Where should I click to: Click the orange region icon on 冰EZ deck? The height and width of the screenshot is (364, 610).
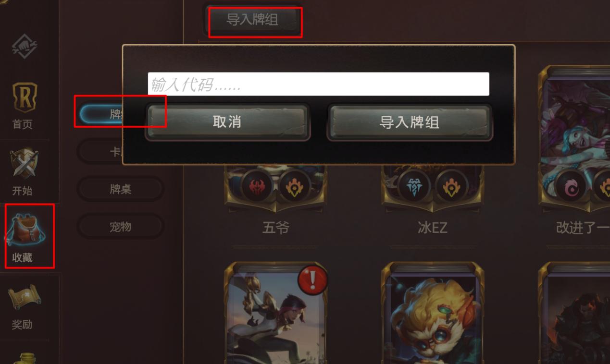click(x=452, y=186)
